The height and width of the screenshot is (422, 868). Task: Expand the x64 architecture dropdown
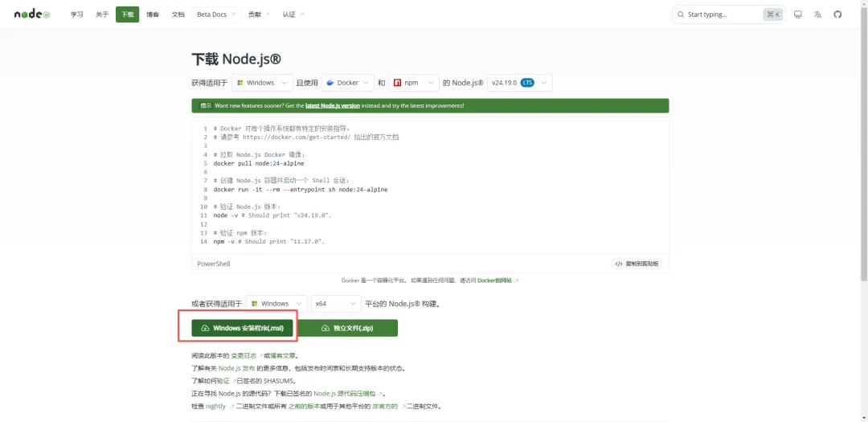[x=336, y=304]
